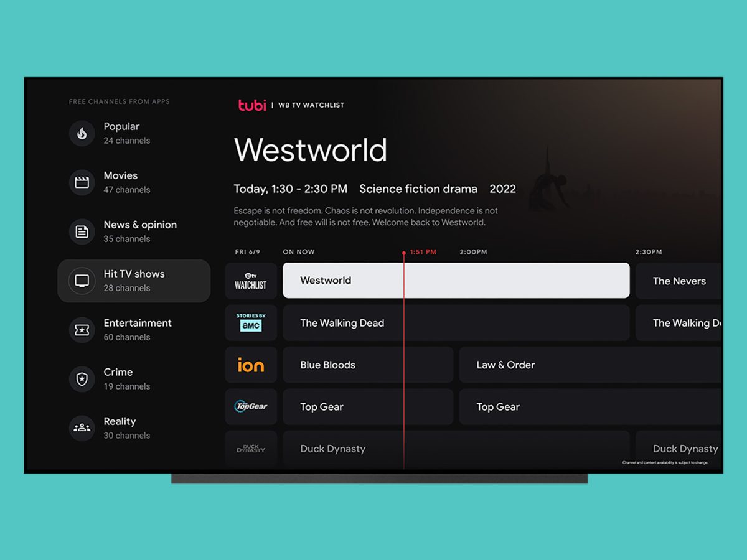Click the Stories by AMC channel logo
Screen dimensions: 747x560
(x=250, y=322)
